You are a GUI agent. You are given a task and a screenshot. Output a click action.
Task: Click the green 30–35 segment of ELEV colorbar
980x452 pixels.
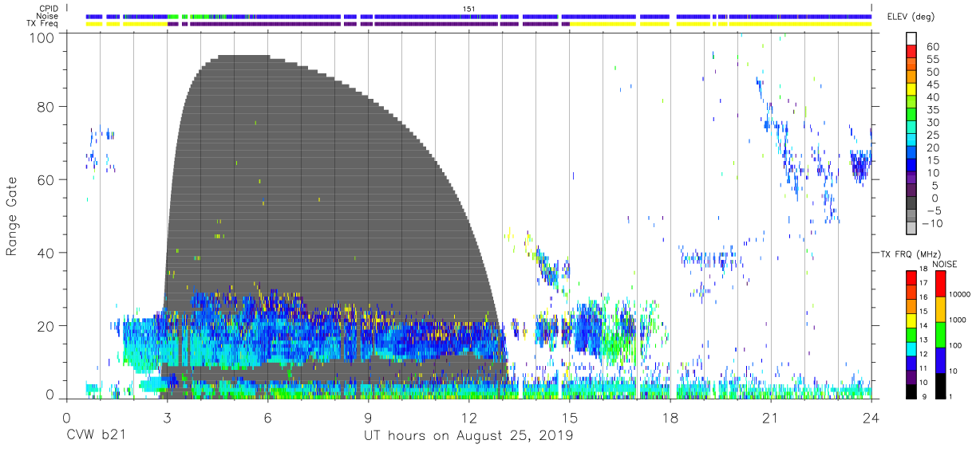tap(911, 116)
